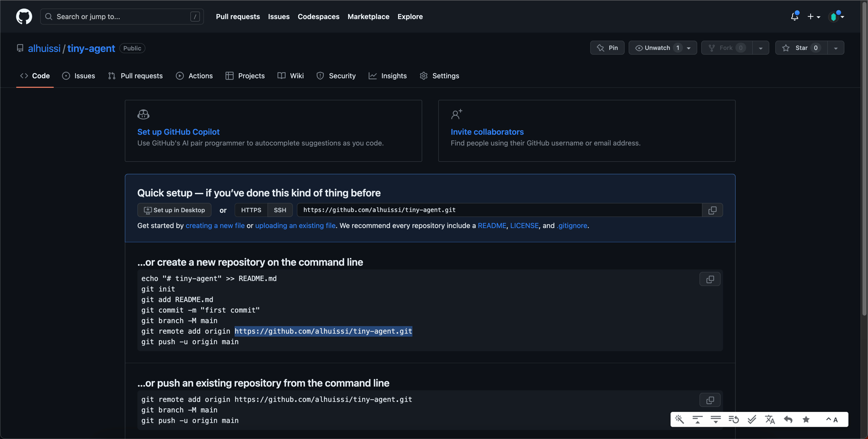
Task: Click the Set up GitHub Copilot link
Action: click(x=178, y=132)
